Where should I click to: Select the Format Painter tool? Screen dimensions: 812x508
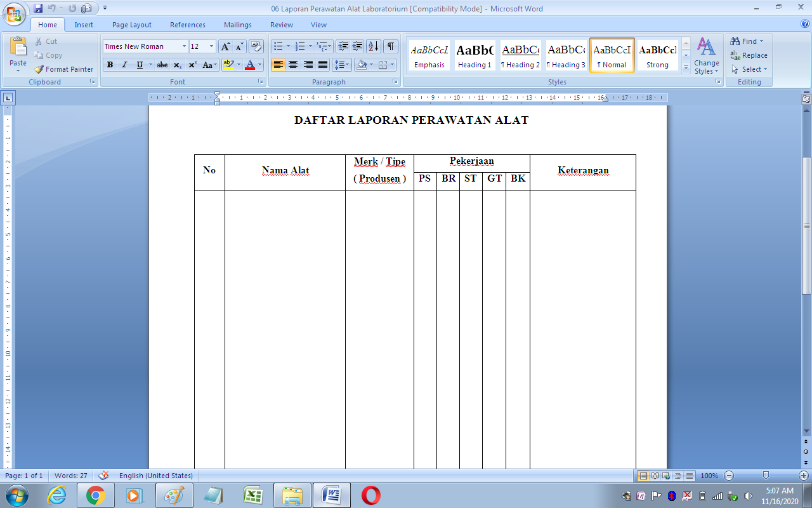63,69
